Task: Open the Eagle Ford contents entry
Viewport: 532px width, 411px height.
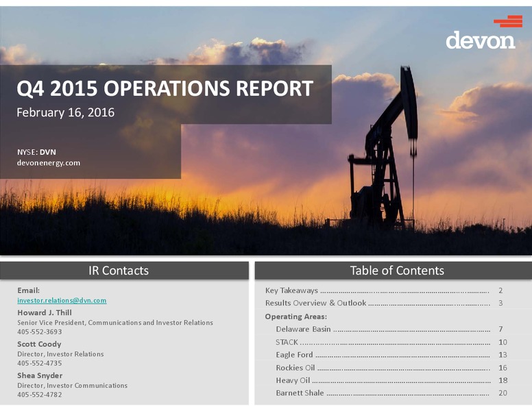Action: (391, 355)
